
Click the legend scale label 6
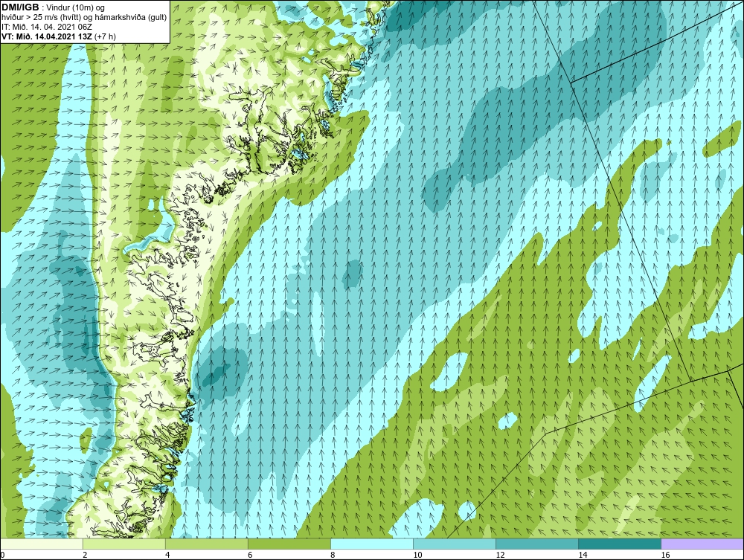point(250,555)
